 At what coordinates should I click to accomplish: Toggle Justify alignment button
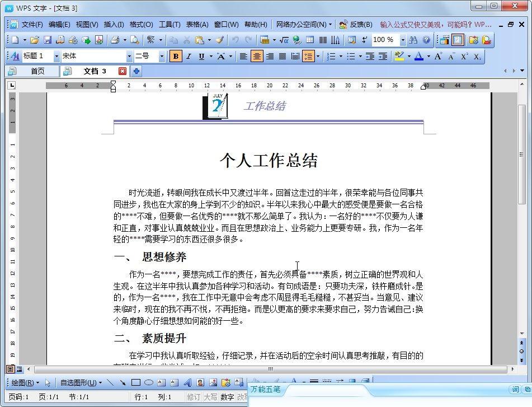283,57
